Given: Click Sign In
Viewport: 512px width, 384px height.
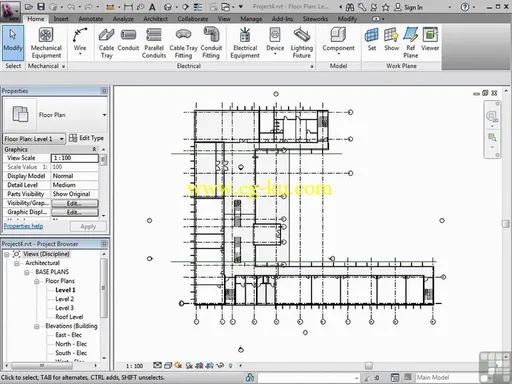Looking at the screenshot, I should point(409,7).
